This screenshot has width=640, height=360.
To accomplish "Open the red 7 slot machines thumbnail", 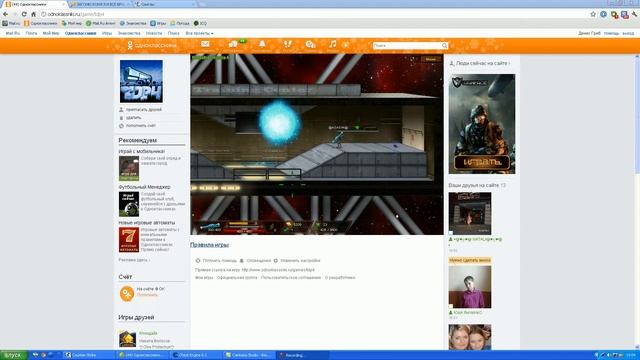I will [129, 240].
